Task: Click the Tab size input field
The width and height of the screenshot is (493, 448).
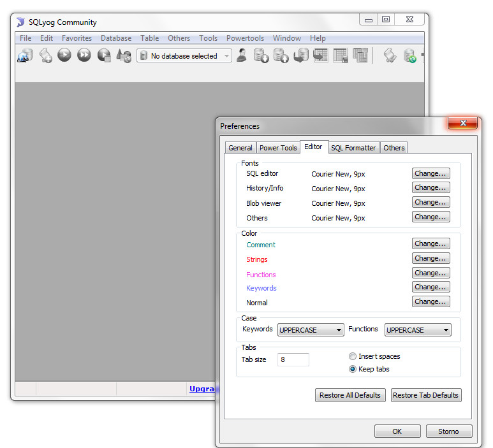Action: [x=293, y=359]
